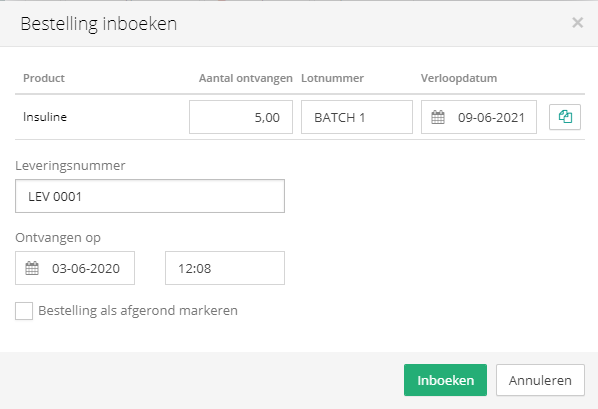The height and width of the screenshot is (409, 598).
Task: Open calendar icon in the Verloopdatum field
Action: [x=438, y=117]
